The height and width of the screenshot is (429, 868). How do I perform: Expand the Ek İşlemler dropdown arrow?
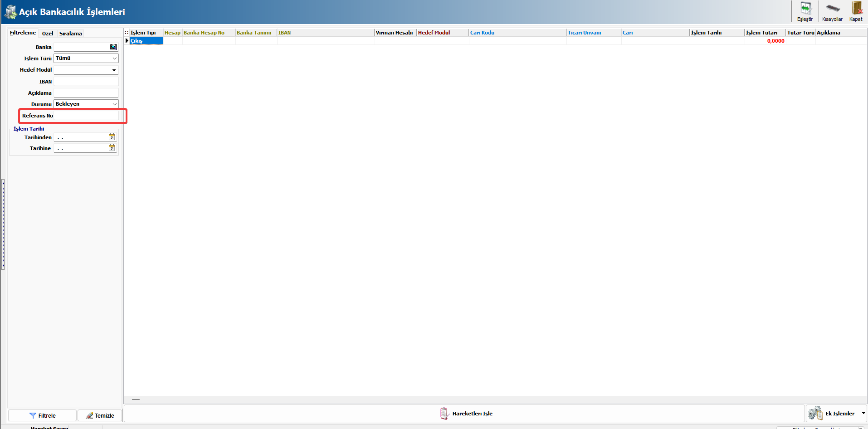pyautogui.click(x=863, y=413)
